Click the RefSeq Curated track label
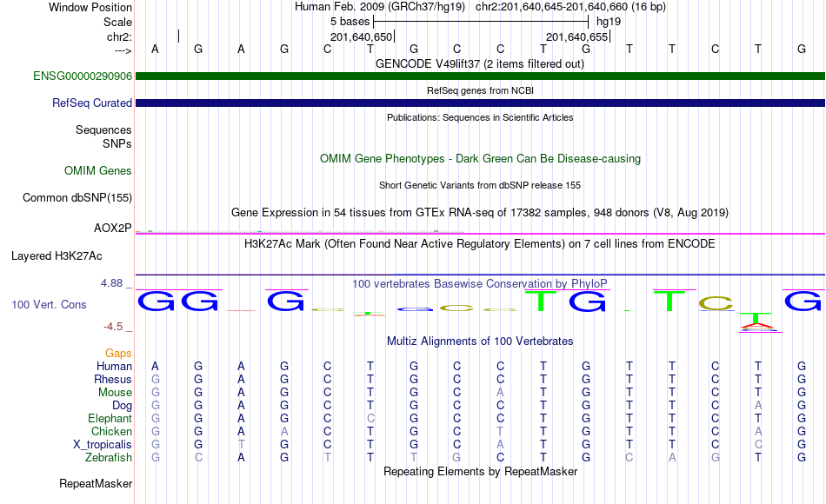Image resolution: width=826 pixels, height=504 pixels. pos(91,103)
